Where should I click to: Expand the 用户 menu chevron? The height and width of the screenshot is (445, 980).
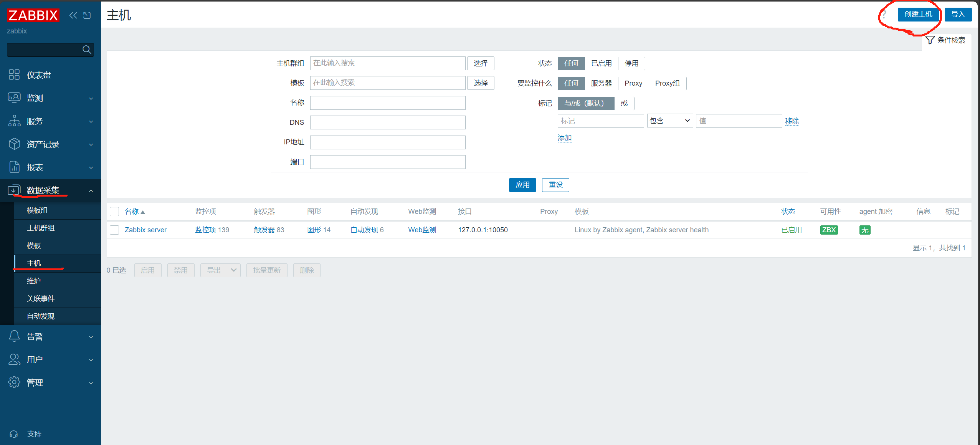(91, 360)
